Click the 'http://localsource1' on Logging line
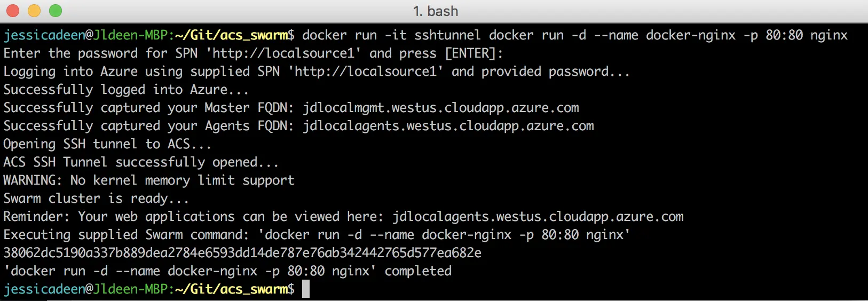868x301 pixels. pyautogui.click(x=366, y=72)
